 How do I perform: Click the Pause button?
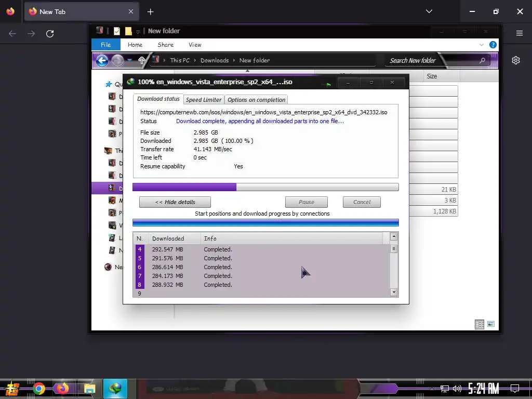click(307, 202)
